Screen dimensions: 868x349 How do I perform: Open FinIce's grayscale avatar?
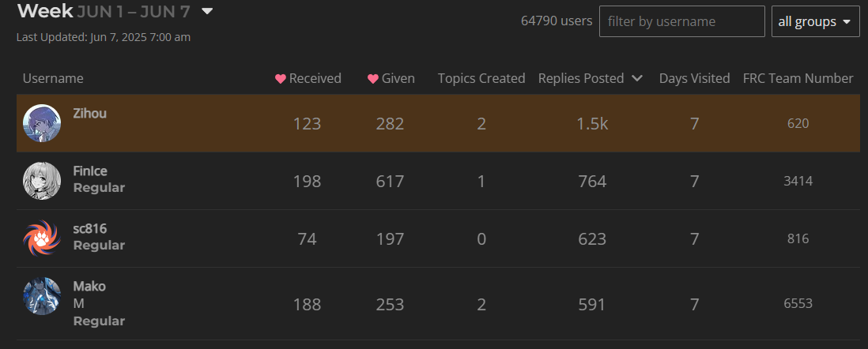[x=42, y=181]
